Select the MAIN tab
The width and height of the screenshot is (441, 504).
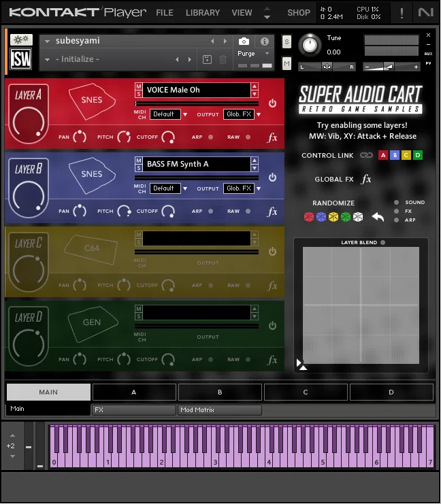[48, 392]
